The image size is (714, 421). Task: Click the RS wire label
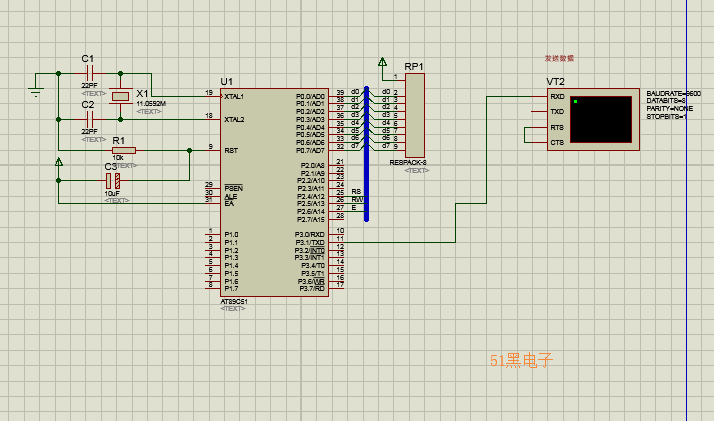click(356, 192)
